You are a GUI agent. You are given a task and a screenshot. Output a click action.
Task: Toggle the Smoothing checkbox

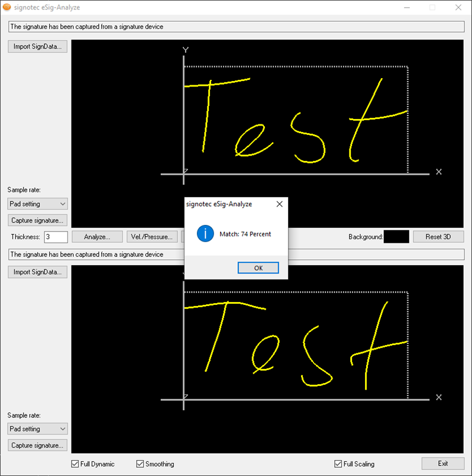(x=140, y=464)
